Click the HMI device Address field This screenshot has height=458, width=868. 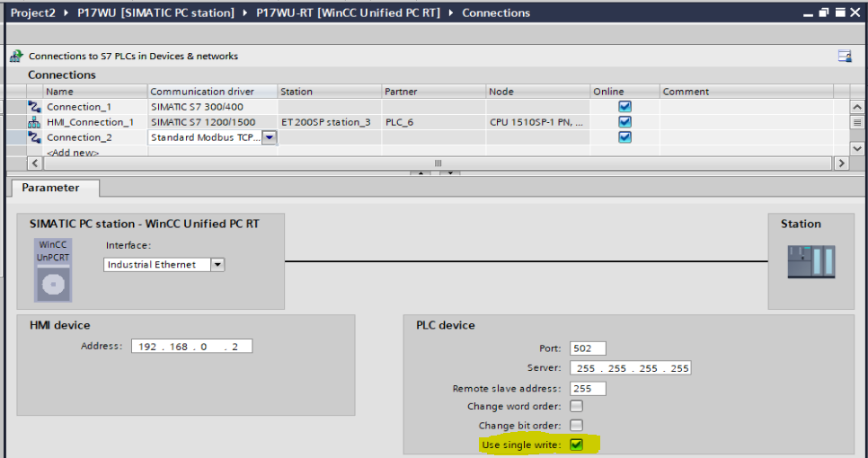191,347
